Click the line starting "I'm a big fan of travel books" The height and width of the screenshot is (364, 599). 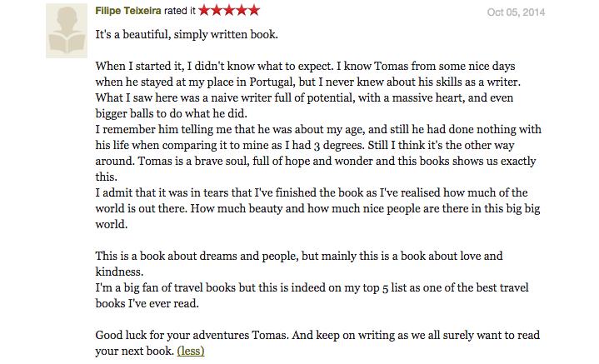(x=312, y=287)
